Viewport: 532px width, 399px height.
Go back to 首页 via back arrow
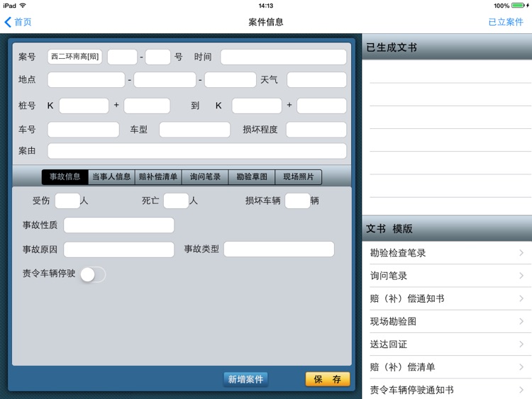tap(8, 23)
